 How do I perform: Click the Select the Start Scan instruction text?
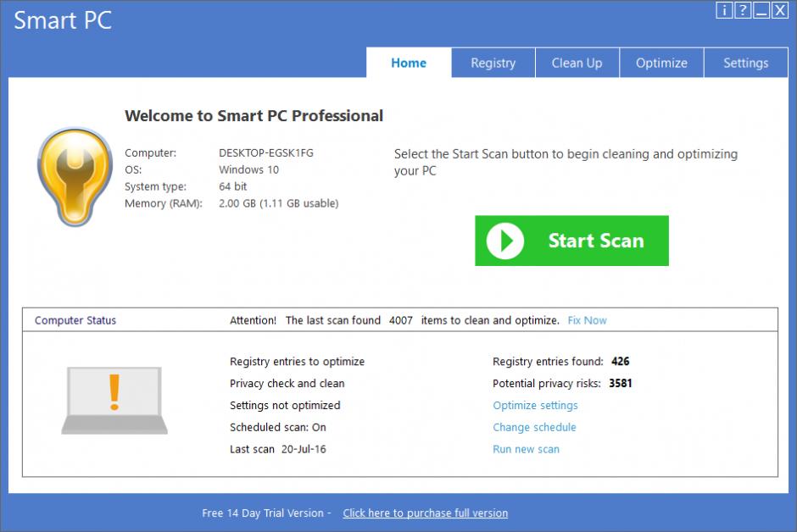pyautogui.click(x=566, y=162)
